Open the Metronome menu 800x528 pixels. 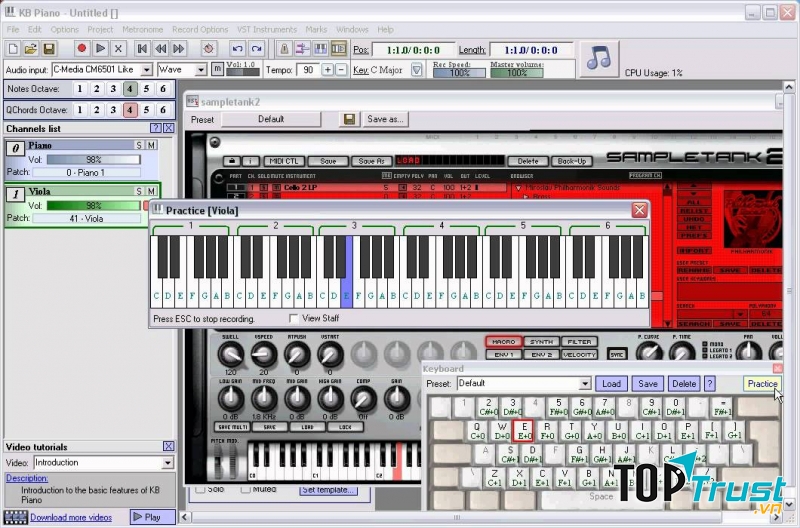pos(142,30)
